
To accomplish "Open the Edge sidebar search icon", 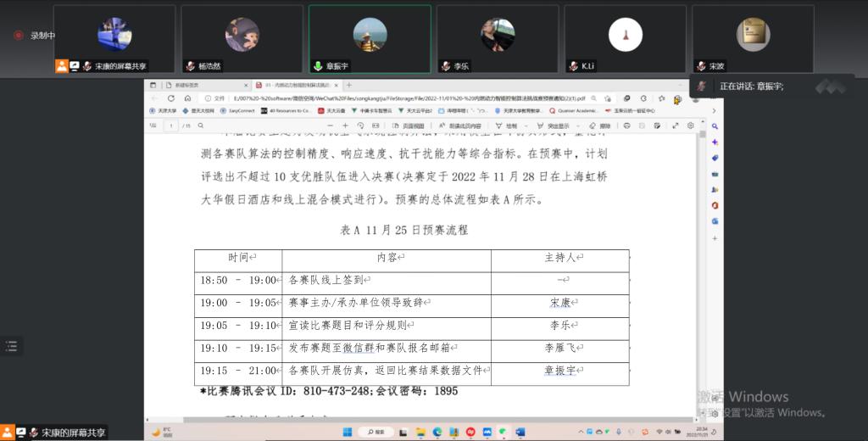I will click(x=715, y=126).
